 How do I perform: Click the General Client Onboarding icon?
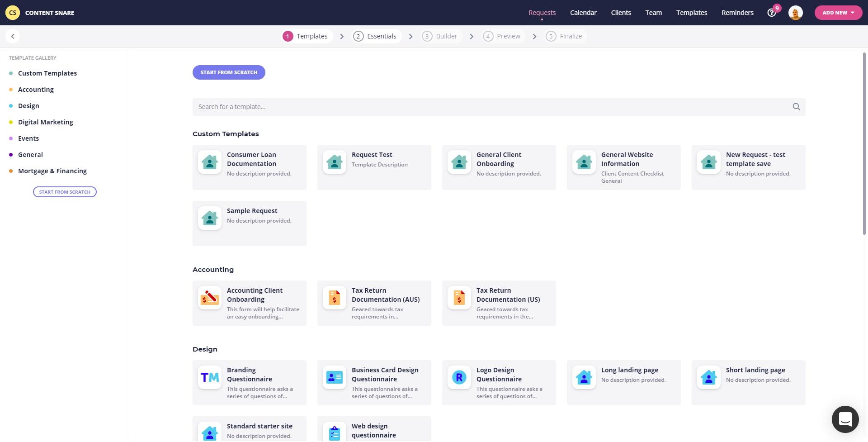[x=459, y=162]
